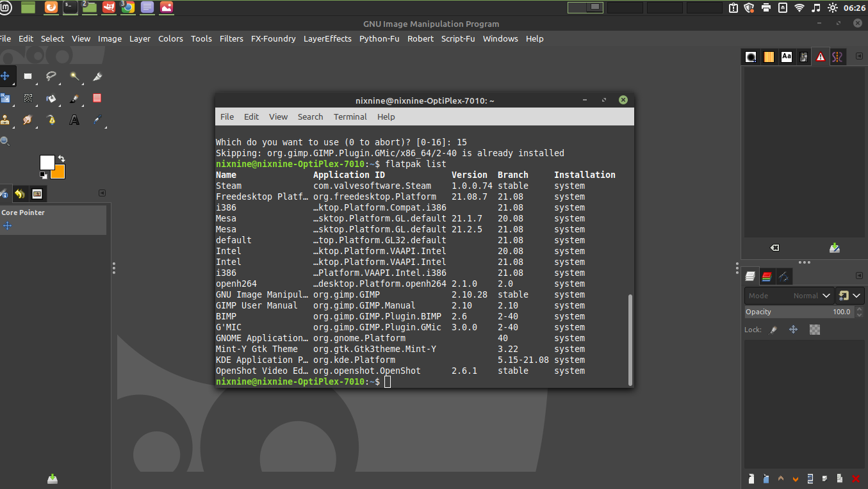
Task: Open the Filters menu in GIMP
Action: tap(231, 38)
